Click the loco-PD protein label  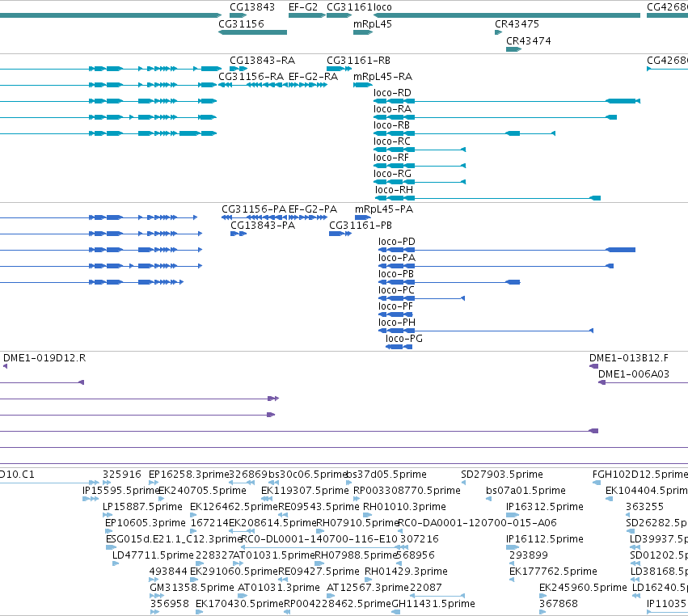point(397,242)
